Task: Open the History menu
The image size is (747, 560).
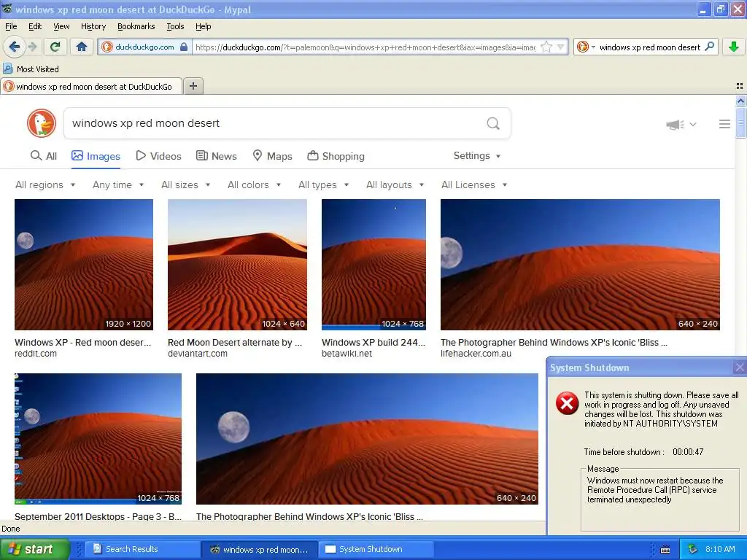Action: point(93,26)
